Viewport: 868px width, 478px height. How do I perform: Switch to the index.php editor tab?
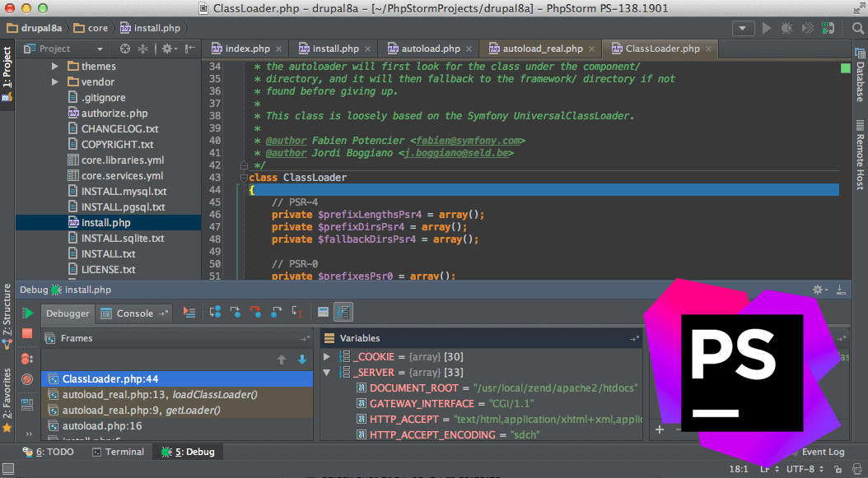[x=247, y=49]
